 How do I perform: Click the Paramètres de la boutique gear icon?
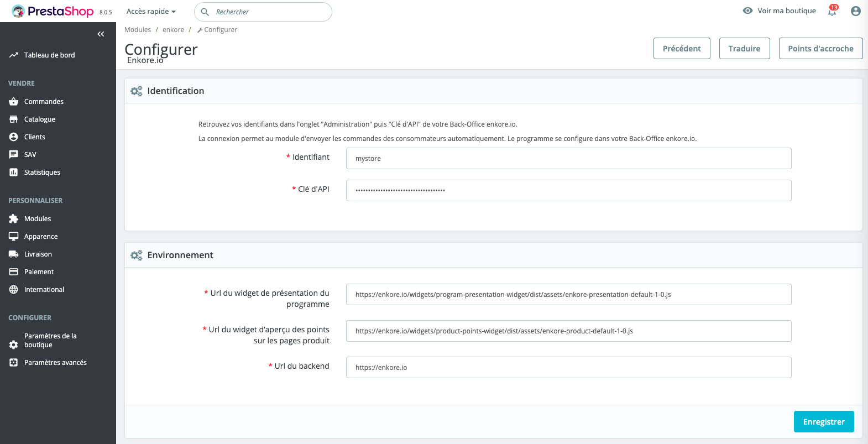point(14,345)
